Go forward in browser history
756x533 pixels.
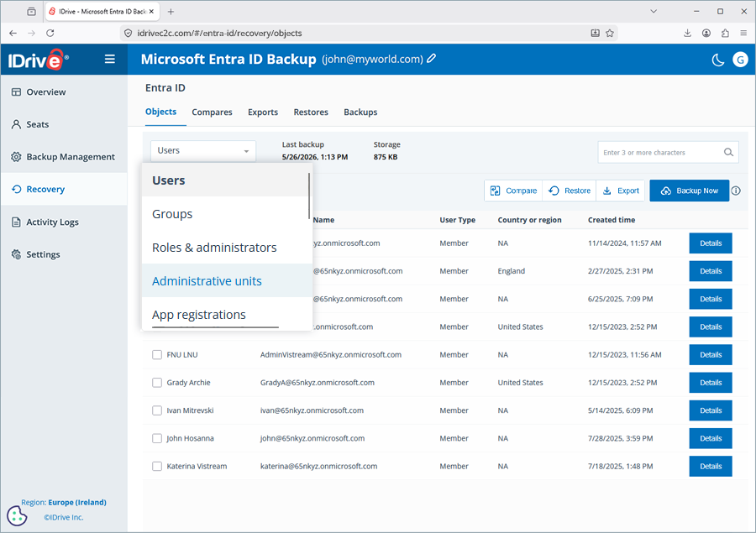pos(31,33)
